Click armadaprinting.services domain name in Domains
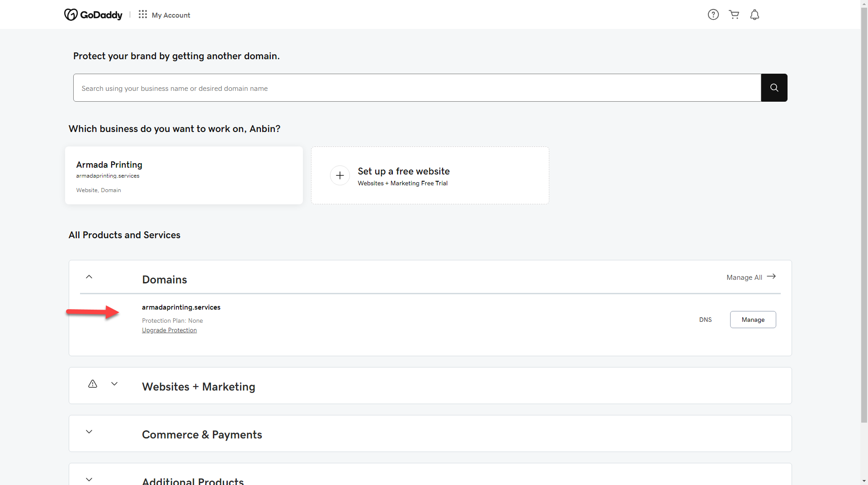This screenshot has width=868, height=485. click(x=181, y=307)
